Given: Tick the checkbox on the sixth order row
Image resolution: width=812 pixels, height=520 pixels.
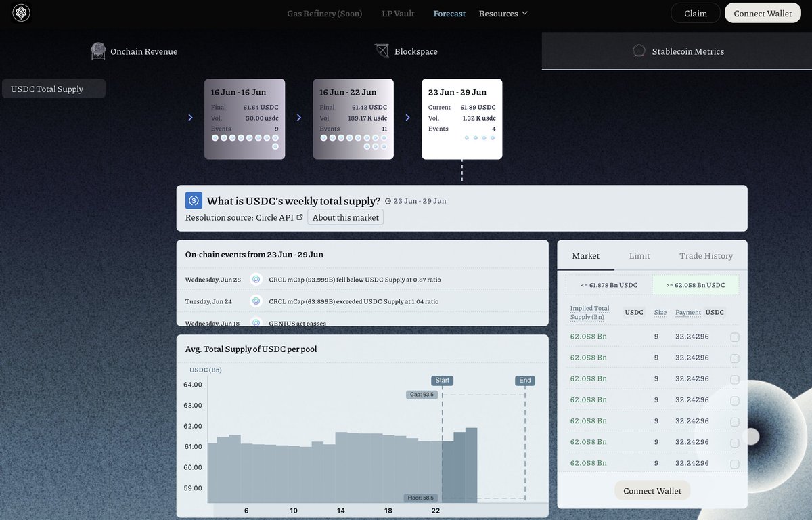Looking at the screenshot, I should click(x=735, y=443).
